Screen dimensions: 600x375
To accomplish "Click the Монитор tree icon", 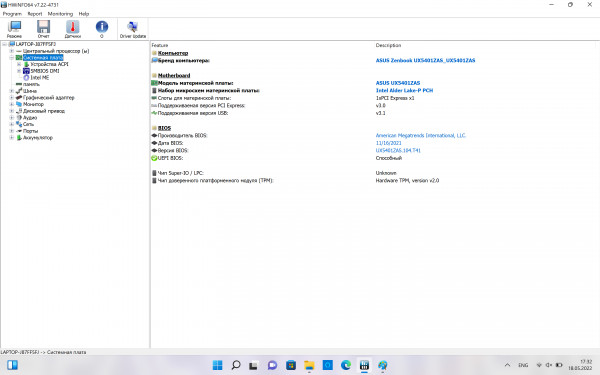I will coord(19,104).
